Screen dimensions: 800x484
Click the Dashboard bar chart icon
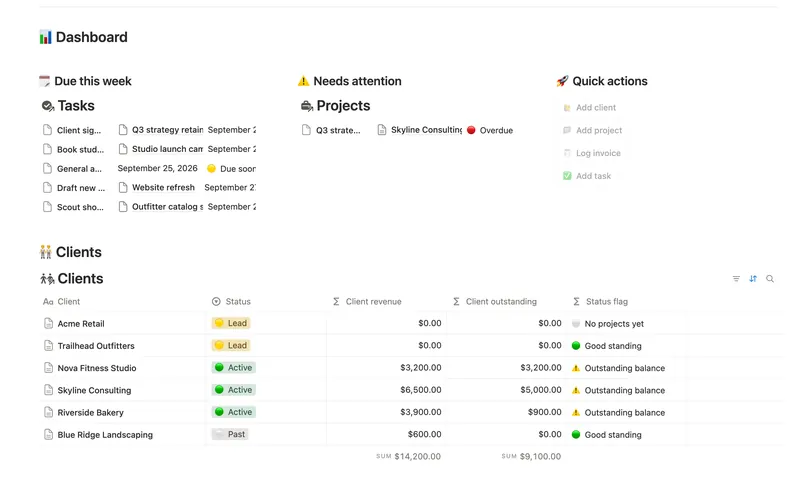pyautogui.click(x=45, y=37)
